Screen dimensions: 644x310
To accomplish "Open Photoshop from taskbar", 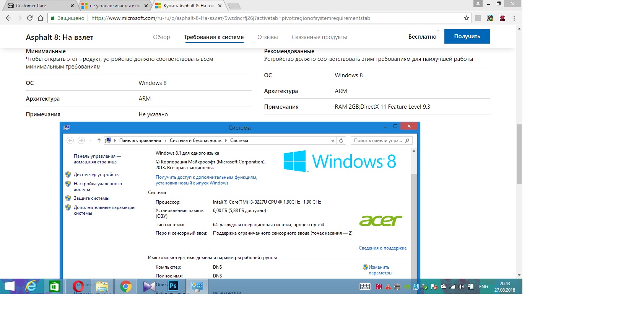I will coord(173,286).
